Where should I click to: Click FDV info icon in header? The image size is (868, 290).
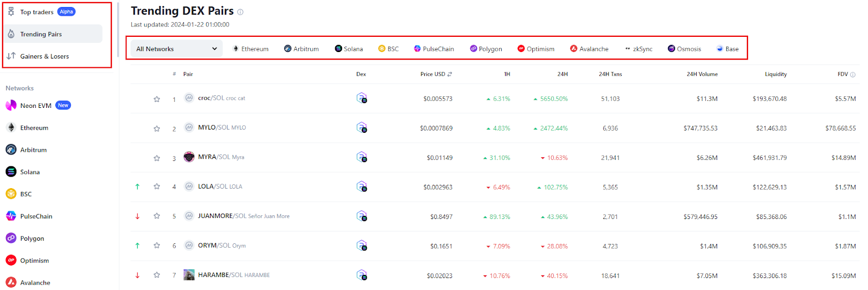[853, 75]
